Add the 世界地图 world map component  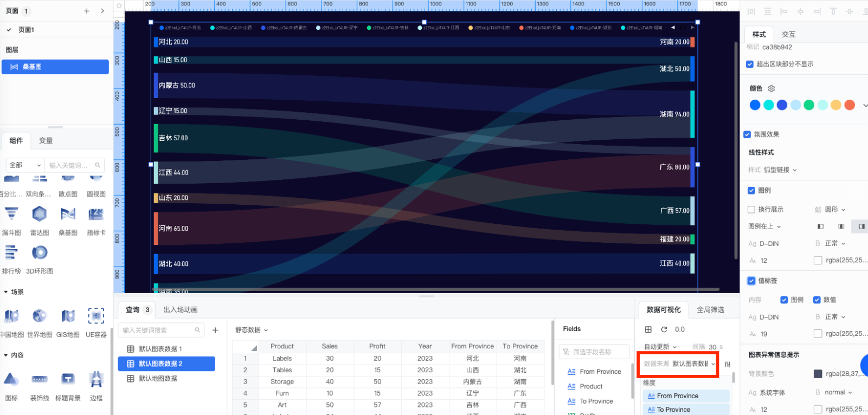tap(40, 322)
